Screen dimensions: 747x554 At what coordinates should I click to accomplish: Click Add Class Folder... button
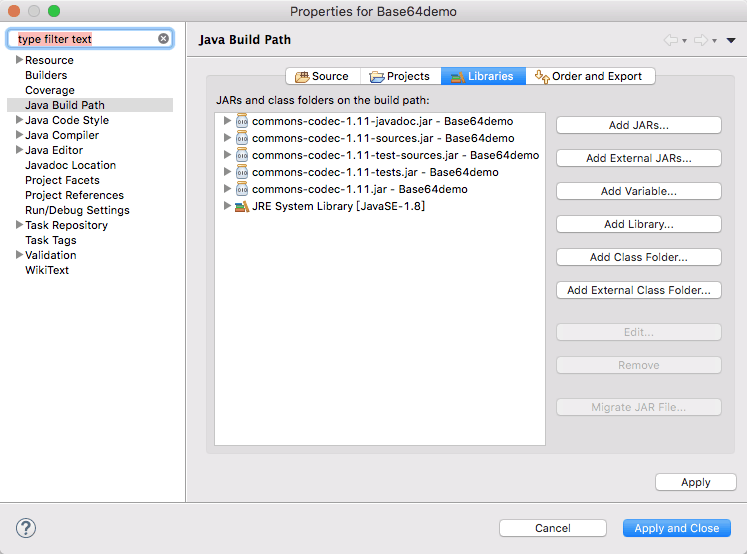coord(638,257)
